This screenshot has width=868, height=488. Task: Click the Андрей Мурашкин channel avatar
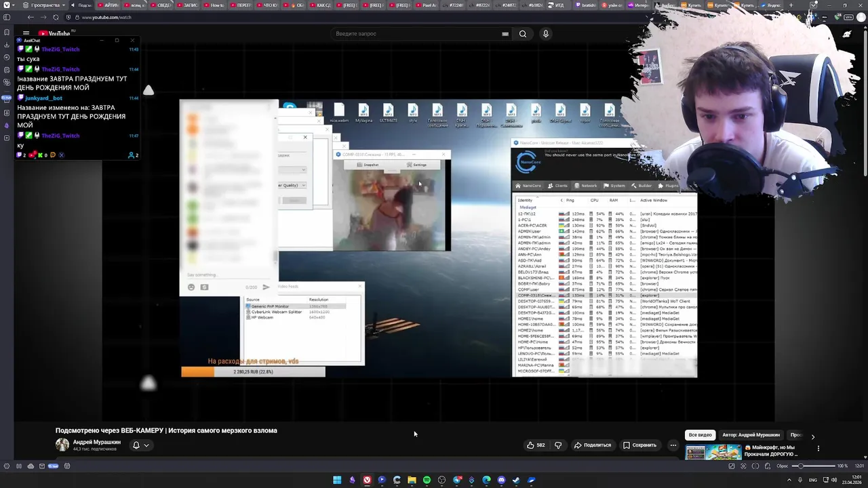tap(62, 445)
